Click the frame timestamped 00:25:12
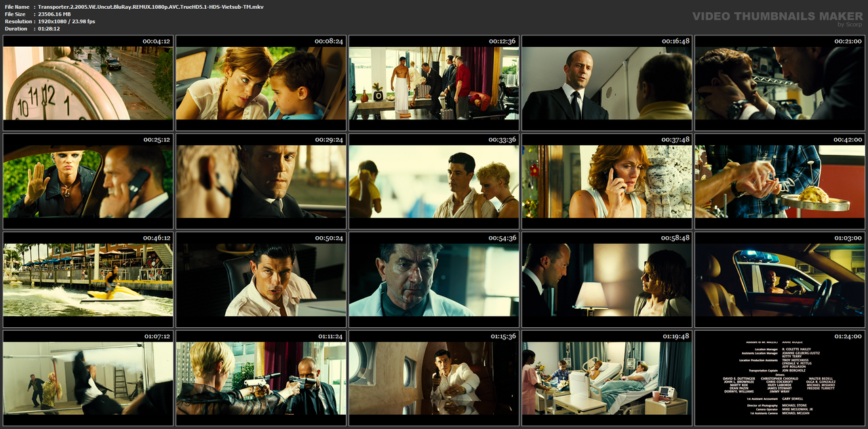The width and height of the screenshot is (868, 429). point(88,181)
